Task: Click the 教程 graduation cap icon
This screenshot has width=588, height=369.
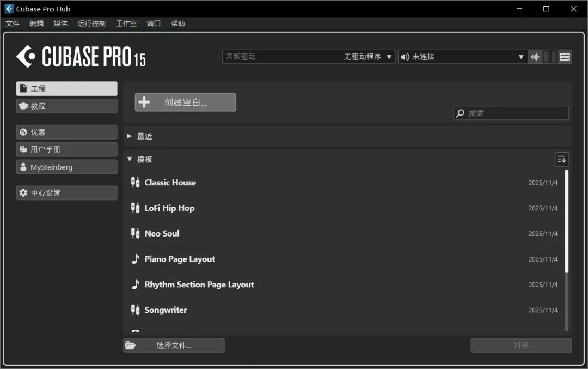Action: [23, 106]
